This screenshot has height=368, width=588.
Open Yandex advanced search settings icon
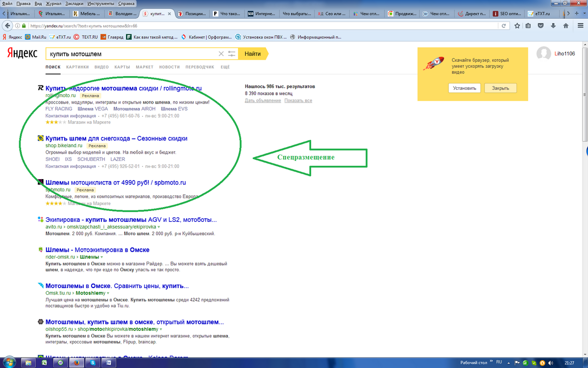point(232,54)
